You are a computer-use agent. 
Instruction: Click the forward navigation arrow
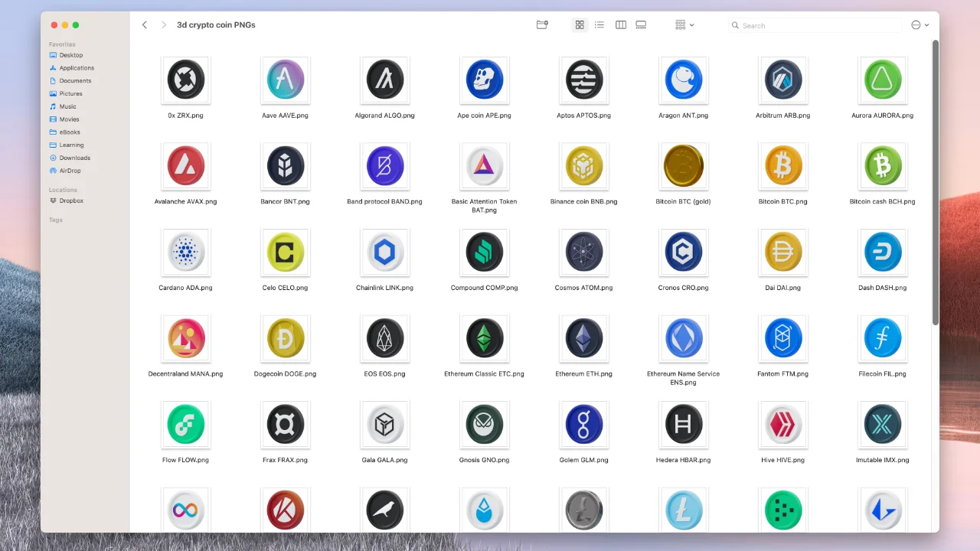pos(164,24)
